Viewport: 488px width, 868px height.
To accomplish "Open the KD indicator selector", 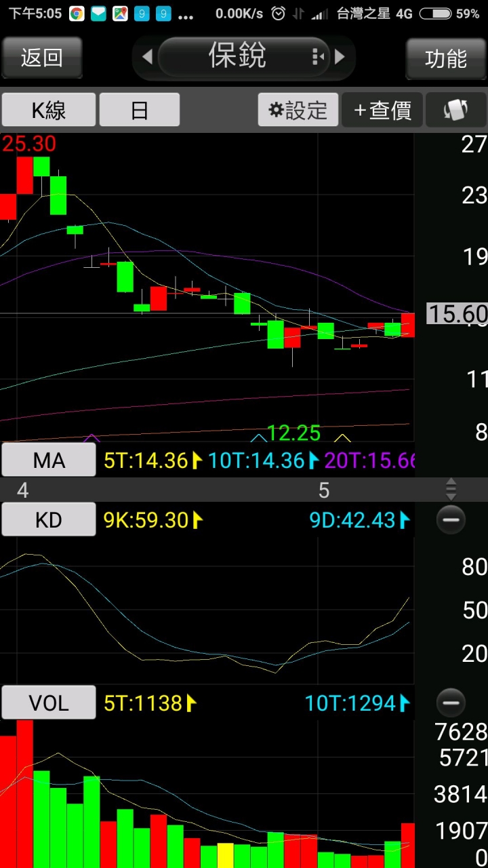I will pos(49,520).
